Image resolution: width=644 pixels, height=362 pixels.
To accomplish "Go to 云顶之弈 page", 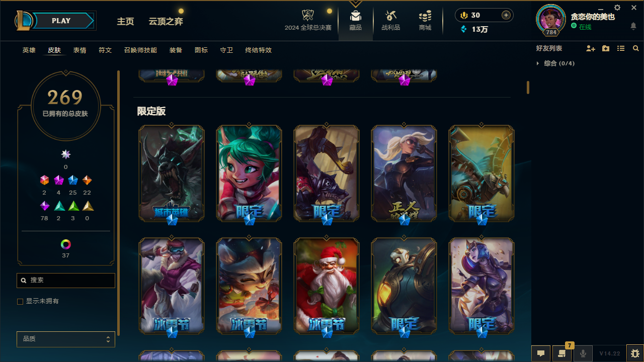I will coord(166,21).
